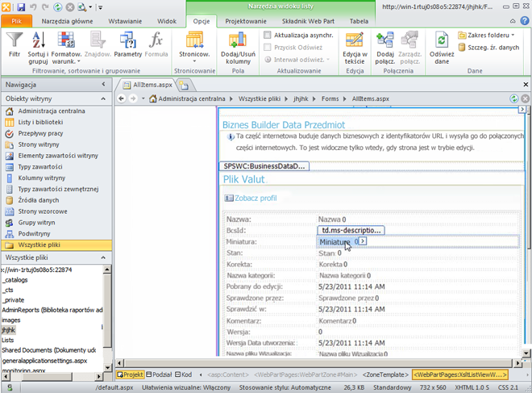This screenshot has width=532, height=393.
Task: Switch to Kod view
Action: 184,374
